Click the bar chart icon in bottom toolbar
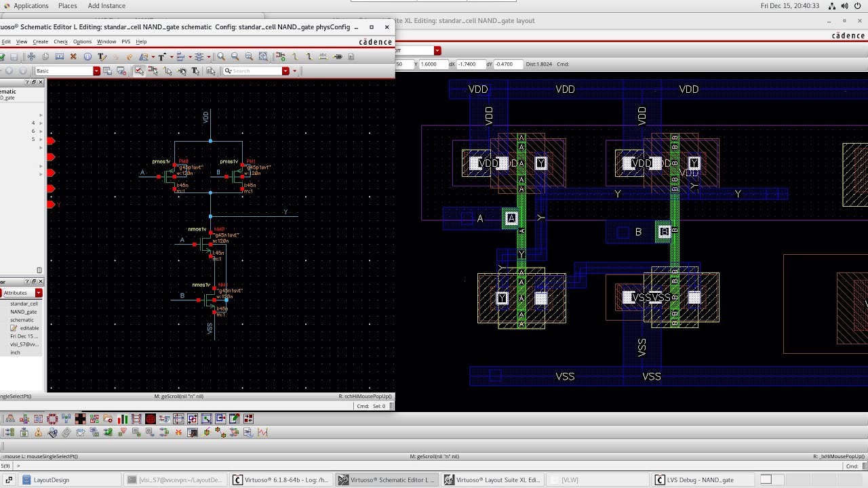Screen dimensions: 868x488 coord(123,418)
